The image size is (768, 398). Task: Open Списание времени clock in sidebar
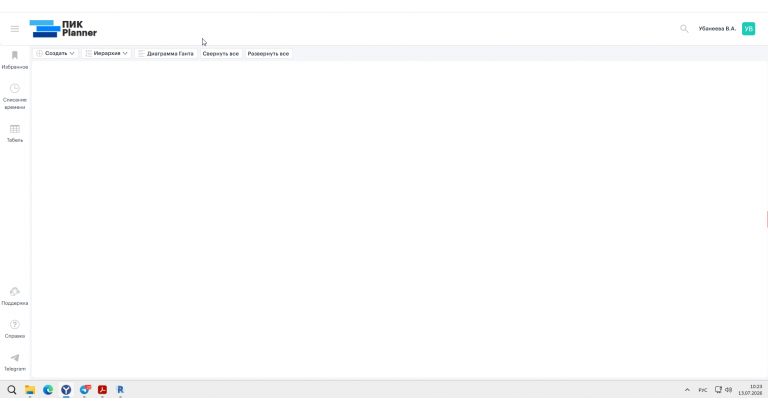(x=15, y=96)
